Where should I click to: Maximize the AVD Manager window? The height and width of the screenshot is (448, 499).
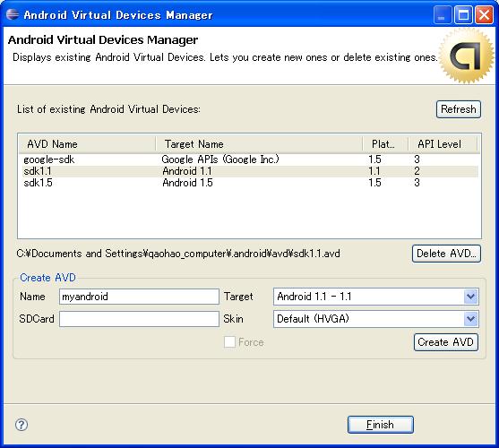click(463, 15)
